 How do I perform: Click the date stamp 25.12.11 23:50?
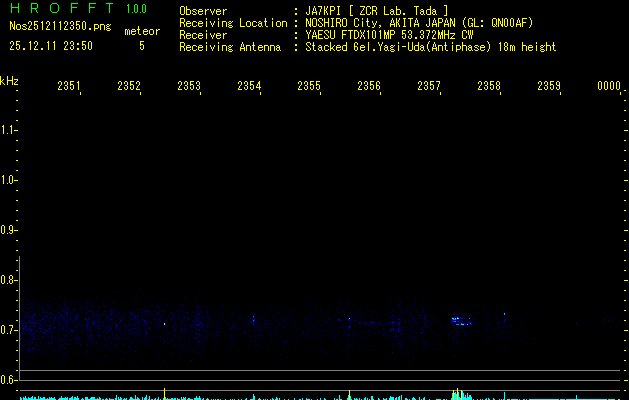point(51,46)
